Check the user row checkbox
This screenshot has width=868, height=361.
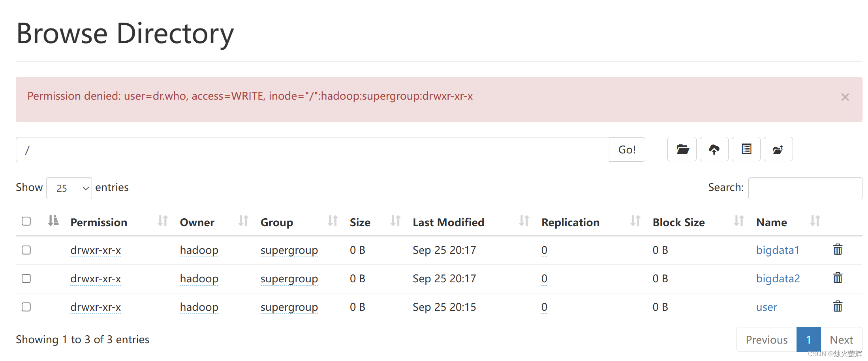coord(26,306)
